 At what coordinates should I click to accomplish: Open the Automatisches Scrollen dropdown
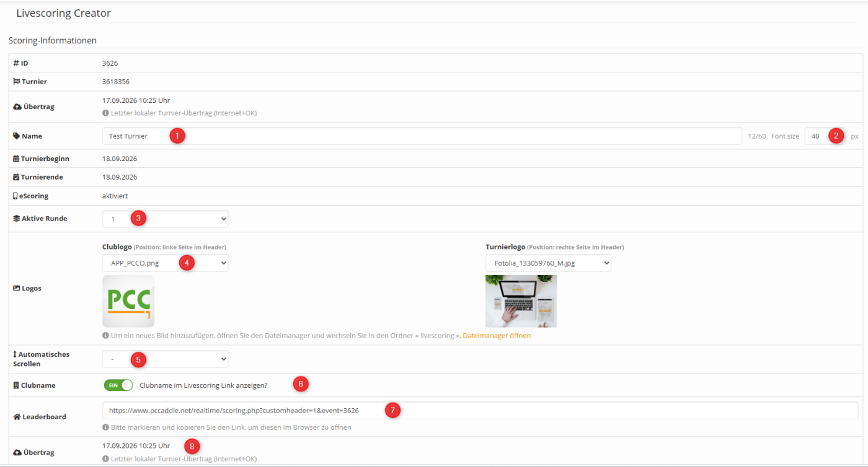pyautogui.click(x=166, y=359)
